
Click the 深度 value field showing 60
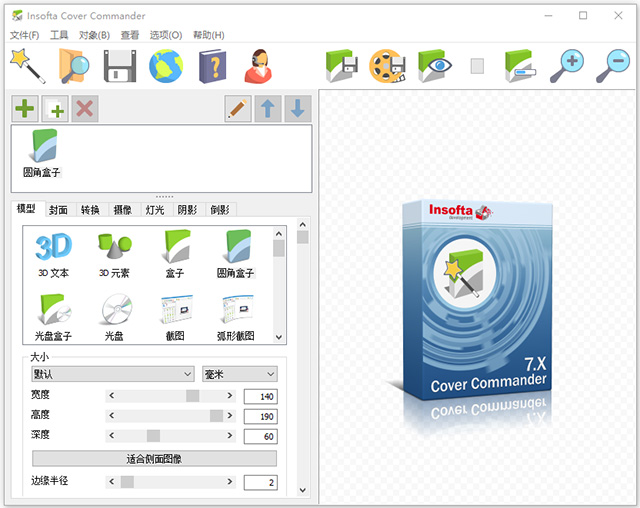[x=261, y=436]
